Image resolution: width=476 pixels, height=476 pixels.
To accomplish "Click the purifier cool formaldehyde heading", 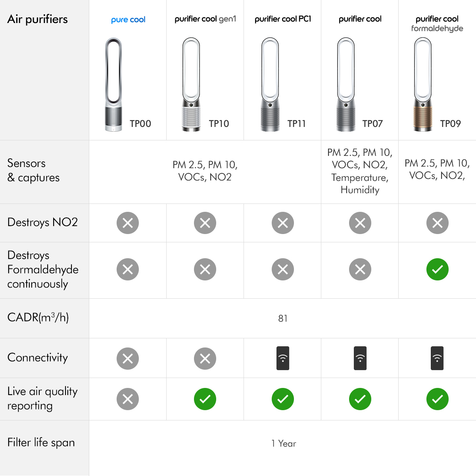I will point(437,23).
